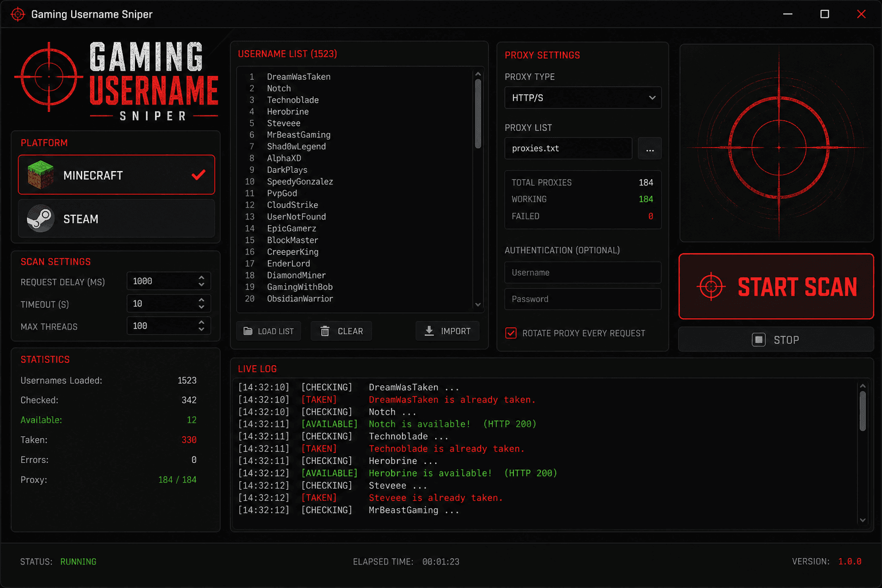
Task: Decrease Max Threads with down arrow
Action: click(202, 330)
